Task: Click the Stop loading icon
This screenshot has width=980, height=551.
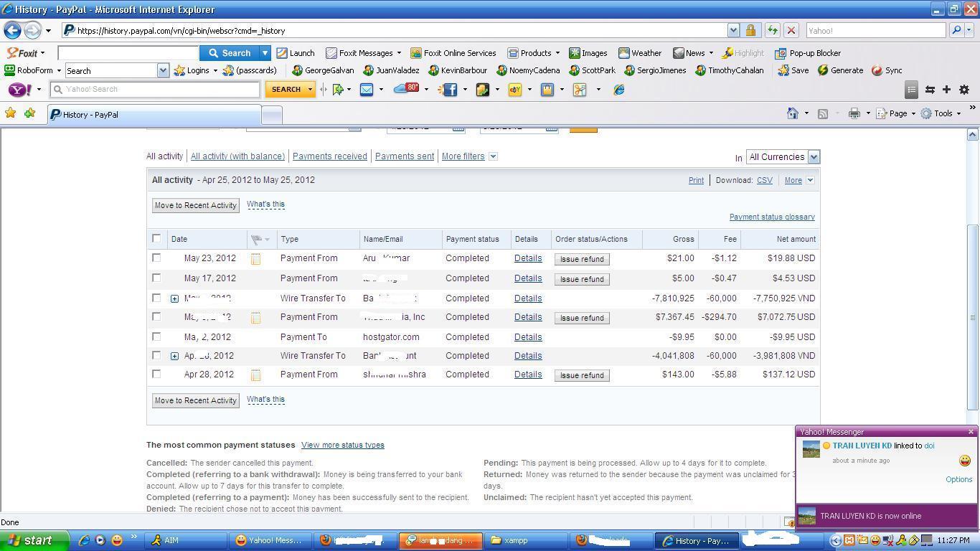Action: (x=791, y=30)
